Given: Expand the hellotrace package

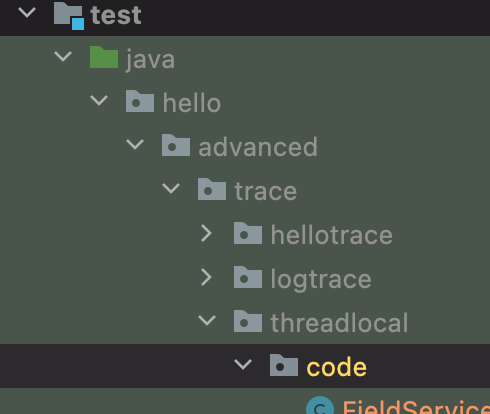Looking at the screenshot, I should 207,233.
